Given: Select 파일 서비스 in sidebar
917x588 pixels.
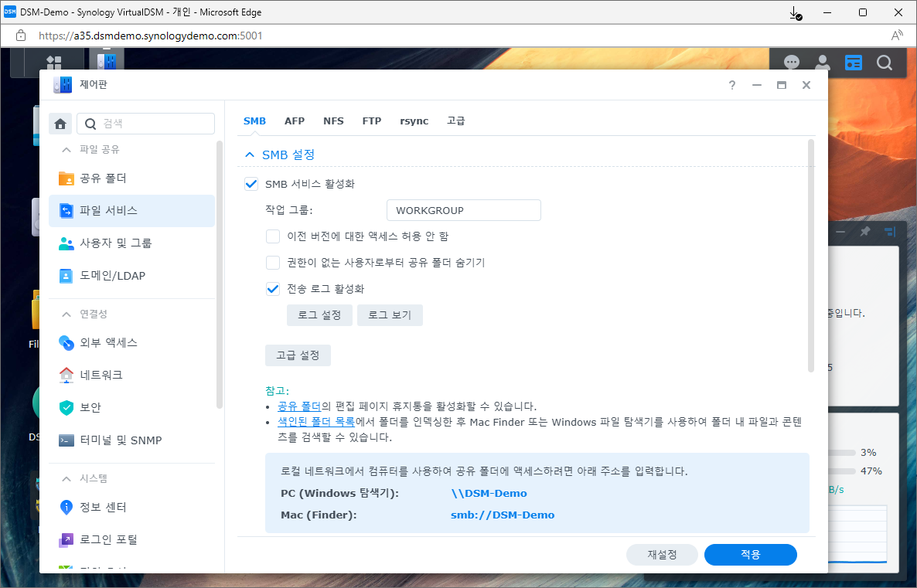Looking at the screenshot, I should tap(132, 210).
